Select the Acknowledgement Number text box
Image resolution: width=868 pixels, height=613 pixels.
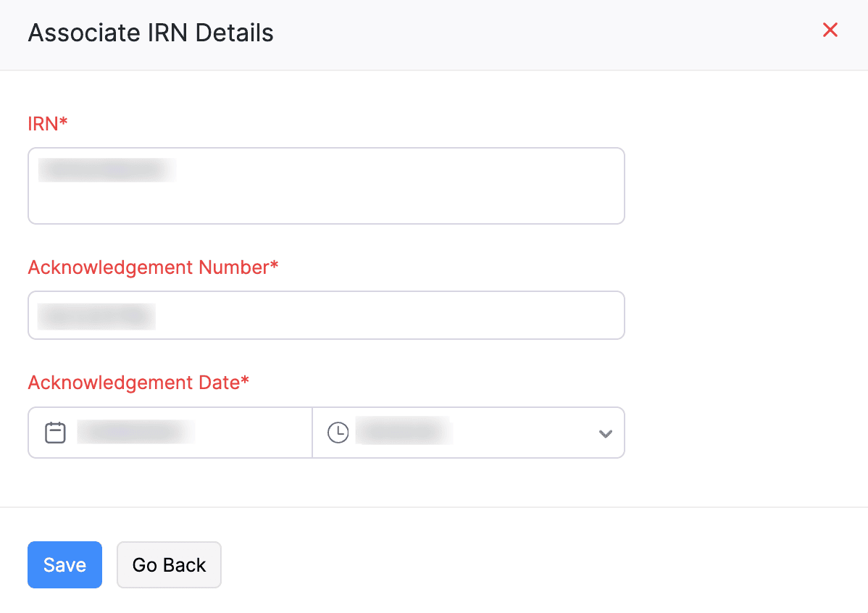click(326, 315)
